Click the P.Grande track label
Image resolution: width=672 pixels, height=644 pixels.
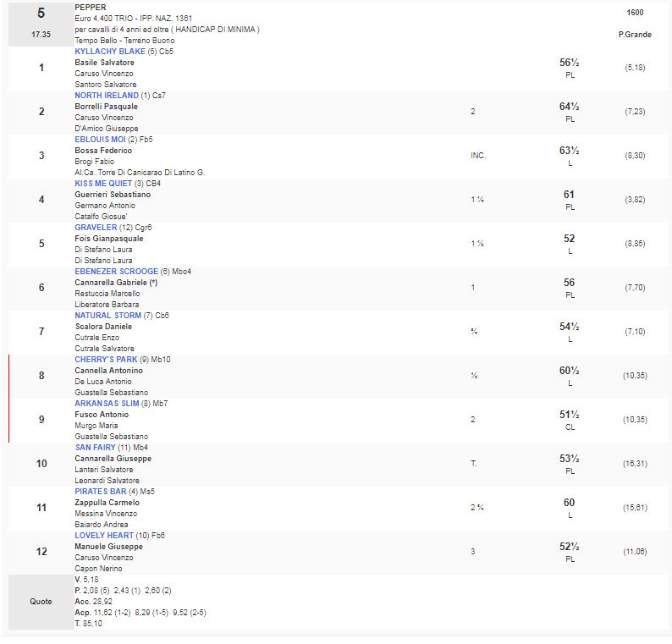pos(635,35)
